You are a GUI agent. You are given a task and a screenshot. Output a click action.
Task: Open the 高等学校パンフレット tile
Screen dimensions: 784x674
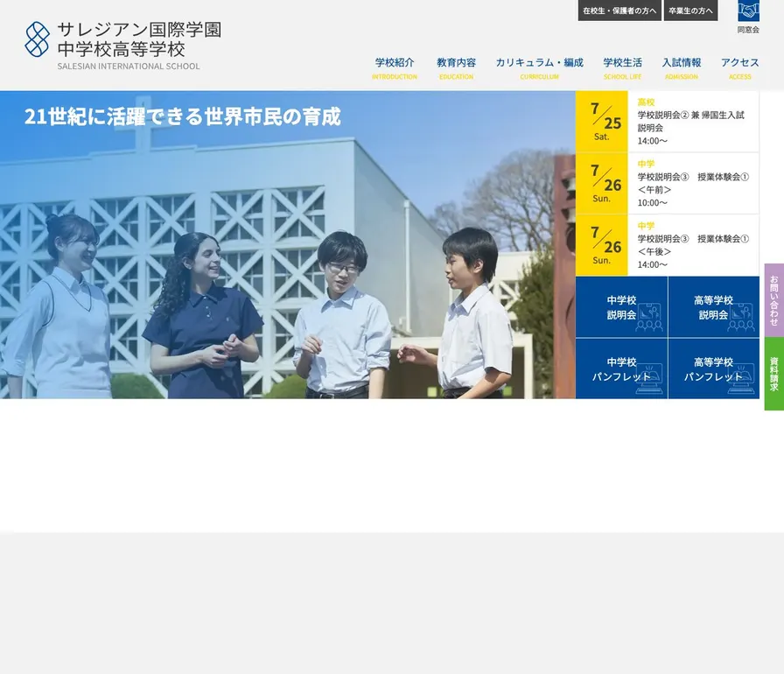click(713, 369)
